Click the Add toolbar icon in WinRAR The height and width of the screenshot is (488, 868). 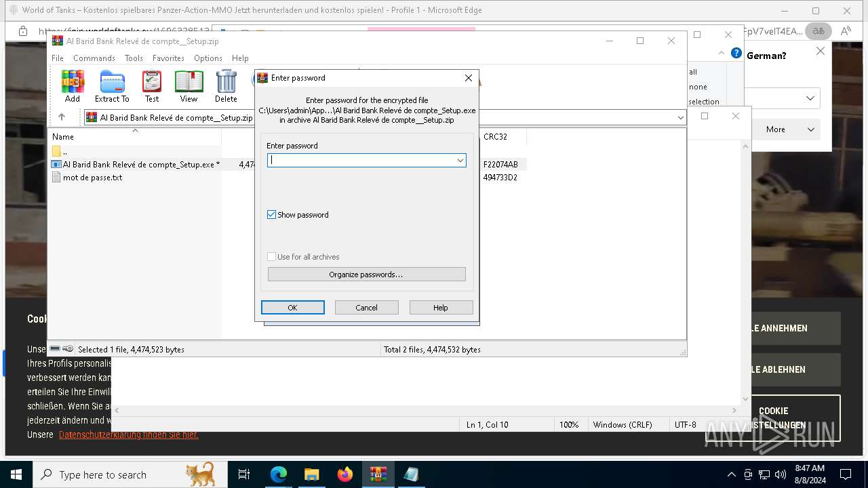tap(73, 87)
